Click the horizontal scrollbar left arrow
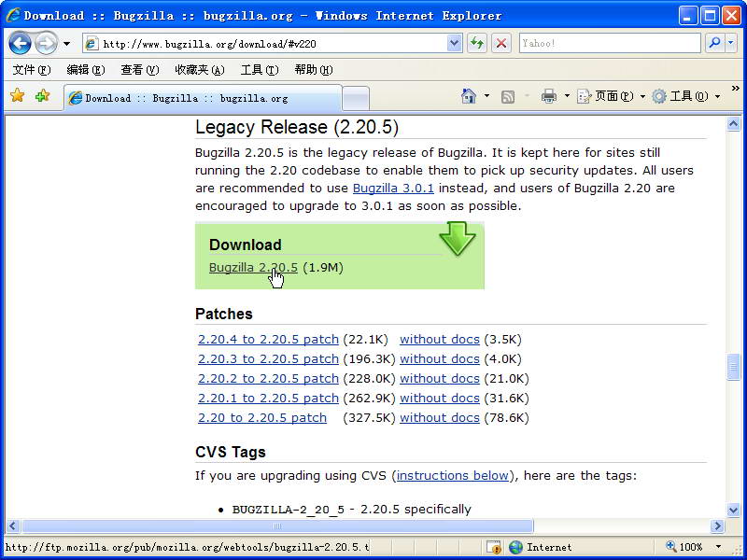The height and width of the screenshot is (560, 747). coord(12,525)
